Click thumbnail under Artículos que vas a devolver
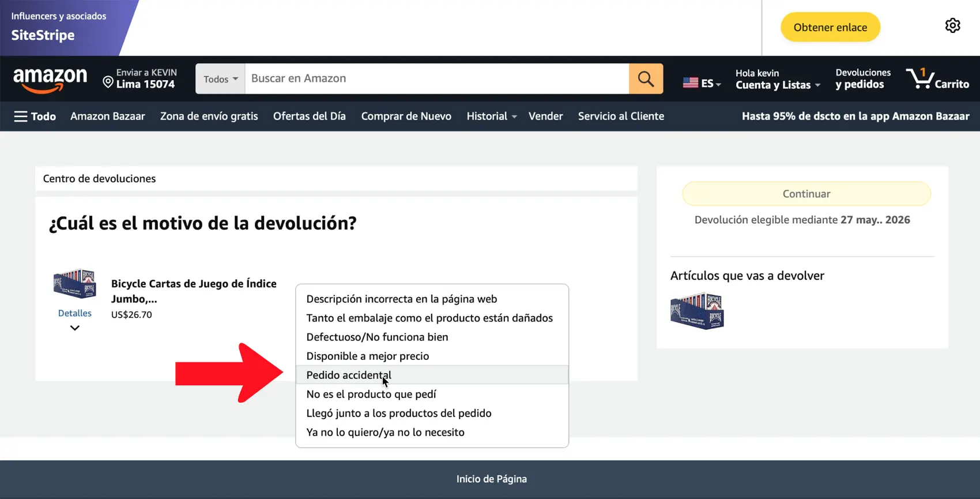This screenshot has height=499, width=980. click(697, 311)
